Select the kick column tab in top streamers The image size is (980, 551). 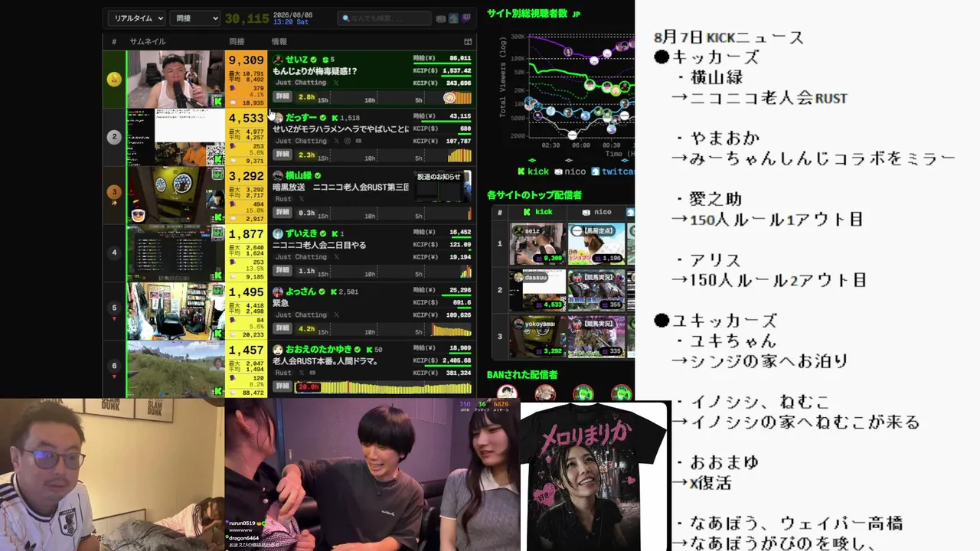pos(538,212)
